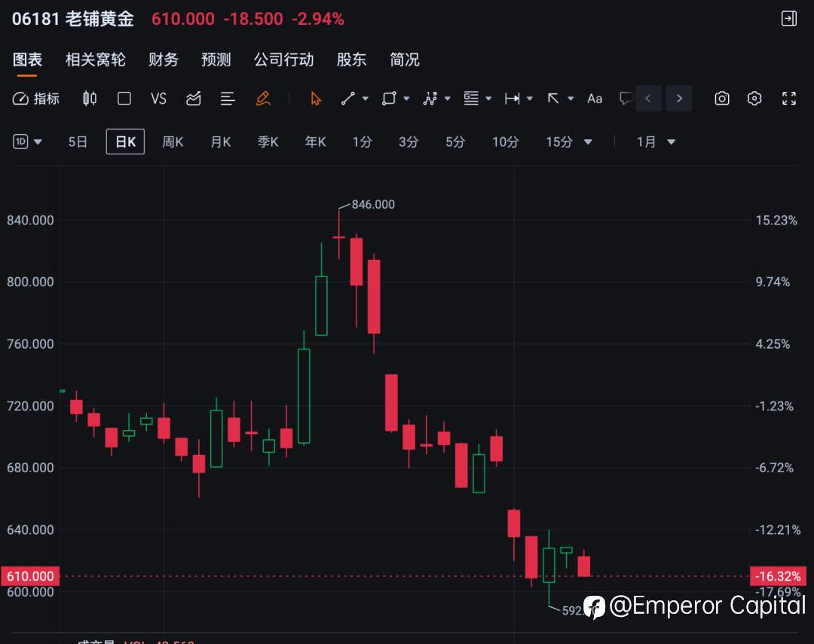Select the 周K weekly candles button

[173, 142]
